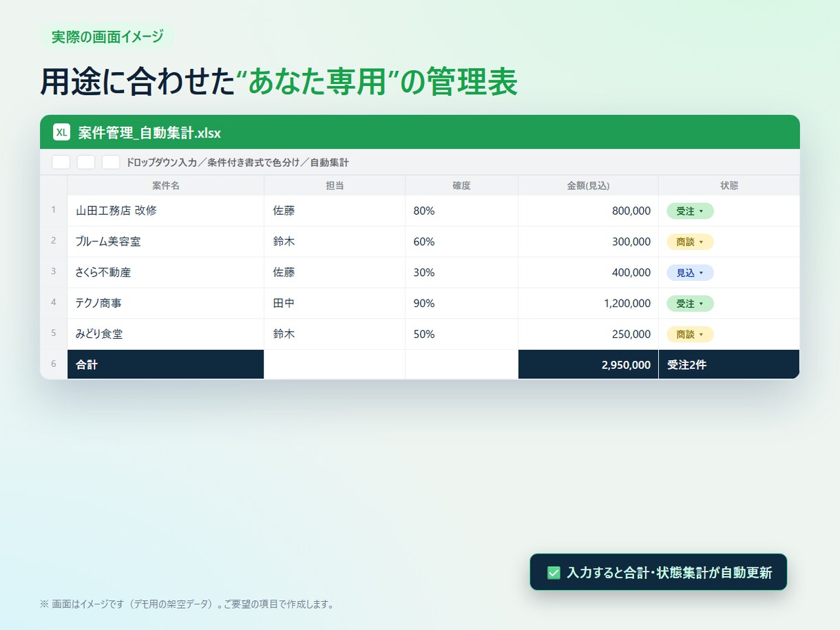
Task: Open the 受注 dropdown for 山田工務店 改修
Action: pos(690,211)
